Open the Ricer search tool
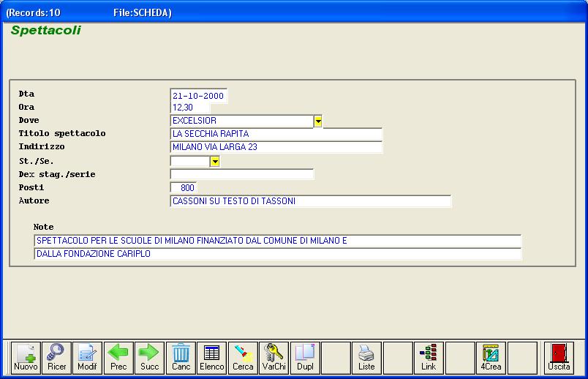 56,358
